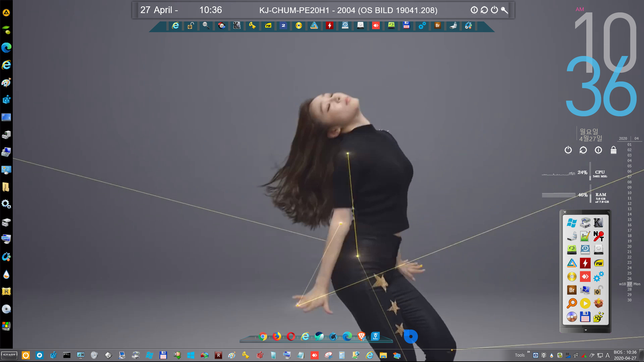
Task: Open the Edge icon in left sidebar
Action: [6, 48]
